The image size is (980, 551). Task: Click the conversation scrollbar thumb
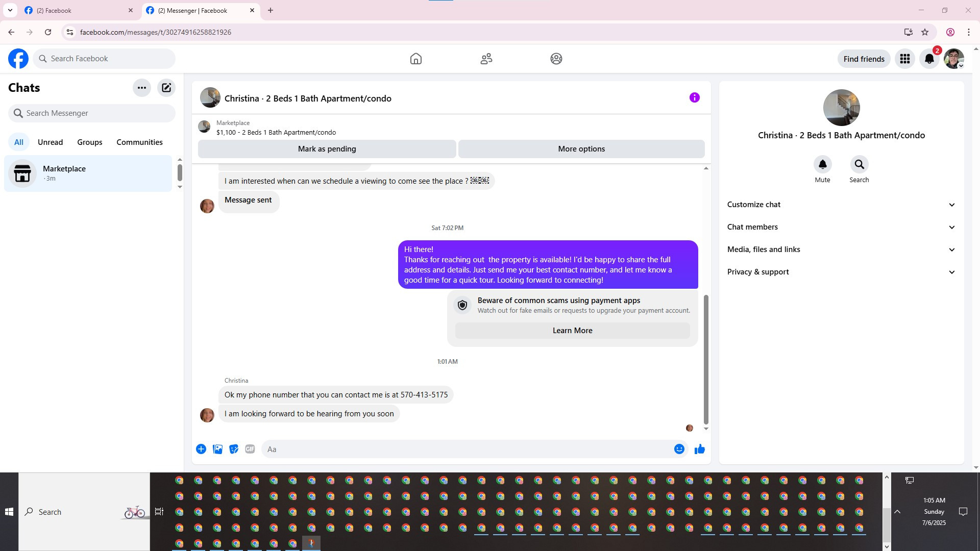click(x=706, y=359)
